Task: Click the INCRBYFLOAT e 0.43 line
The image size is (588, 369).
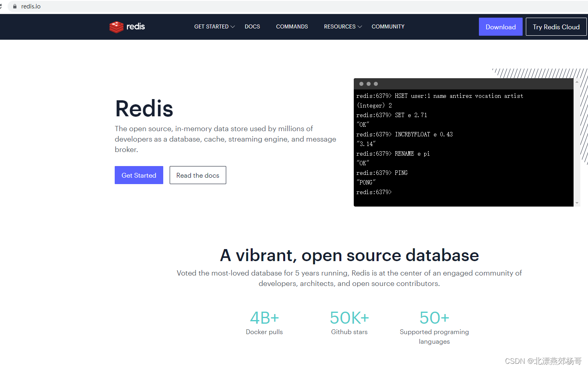Action: pyautogui.click(x=404, y=134)
